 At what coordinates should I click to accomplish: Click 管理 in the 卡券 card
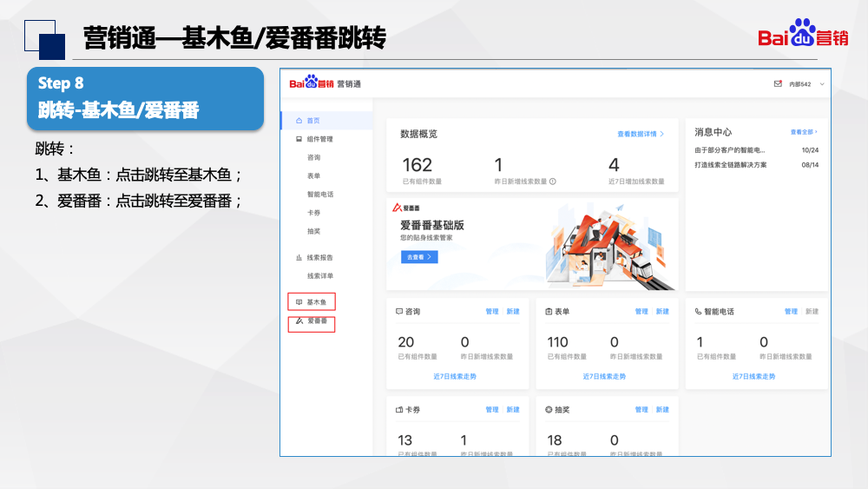pos(492,409)
